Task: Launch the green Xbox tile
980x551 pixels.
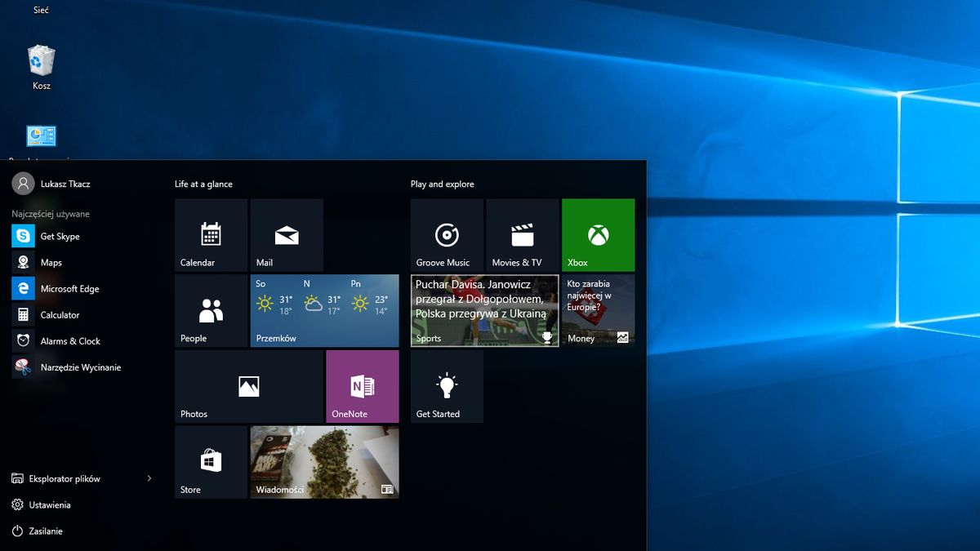Action: [599, 235]
